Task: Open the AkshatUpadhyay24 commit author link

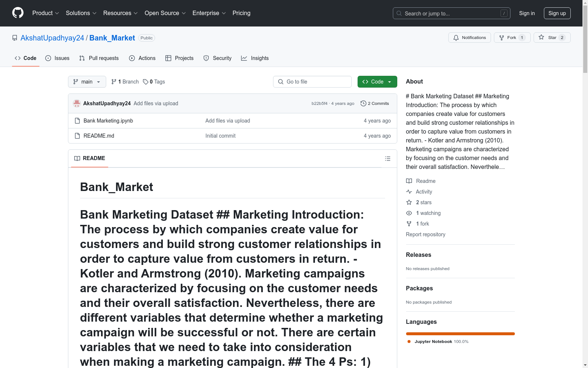Action: (107, 103)
